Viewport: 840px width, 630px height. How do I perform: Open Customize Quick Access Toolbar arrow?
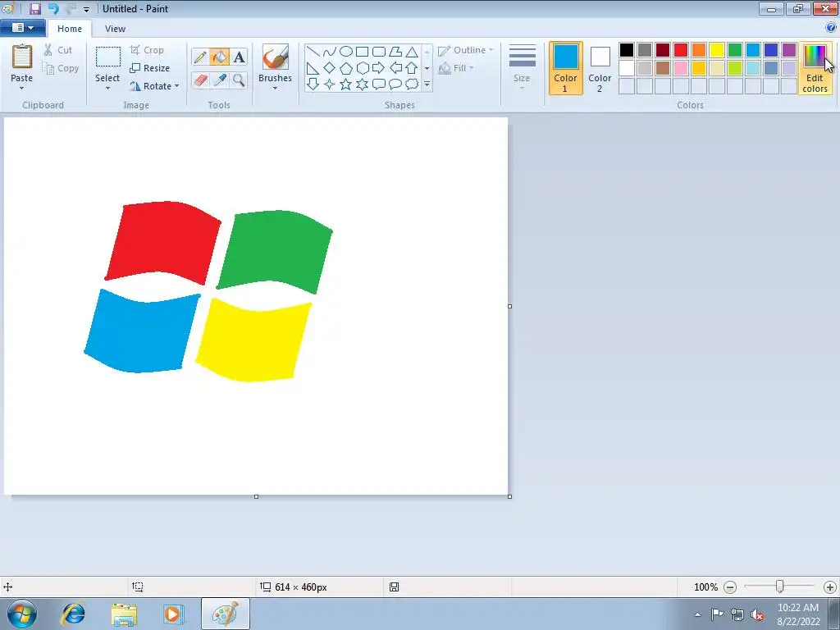[86, 9]
